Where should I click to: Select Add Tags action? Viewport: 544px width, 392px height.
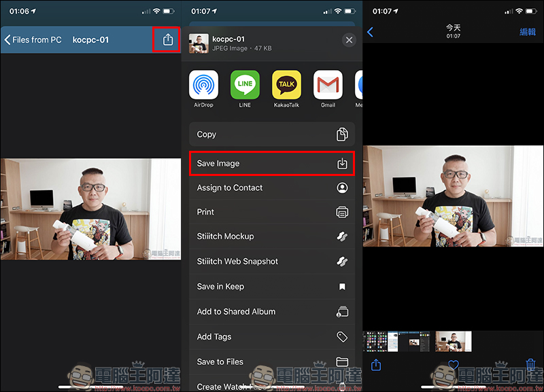pos(272,336)
